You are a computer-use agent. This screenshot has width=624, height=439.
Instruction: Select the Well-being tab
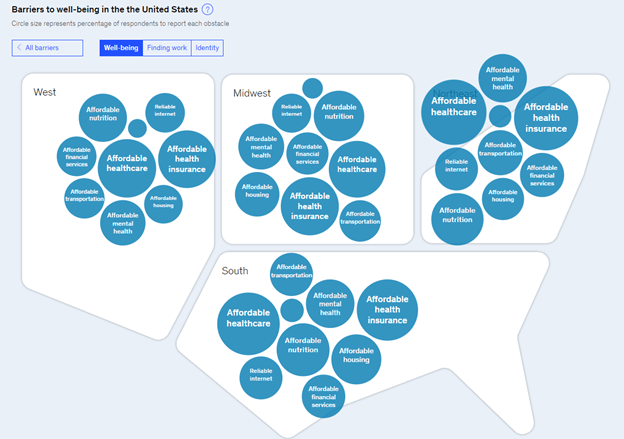pyautogui.click(x=121, y=48)
